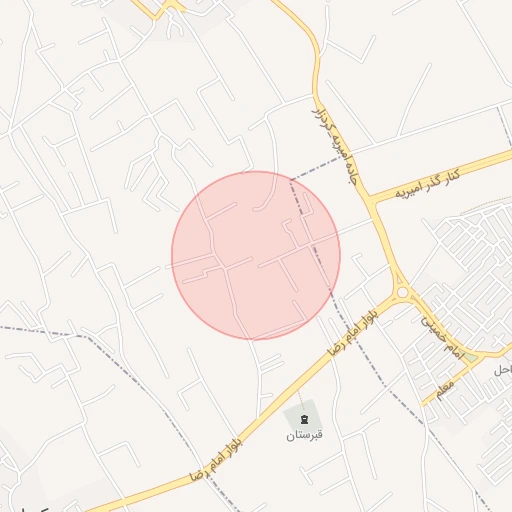Click the معلم street label
Image resolution: width=512 pixels, height=512 pixels.
445,390
